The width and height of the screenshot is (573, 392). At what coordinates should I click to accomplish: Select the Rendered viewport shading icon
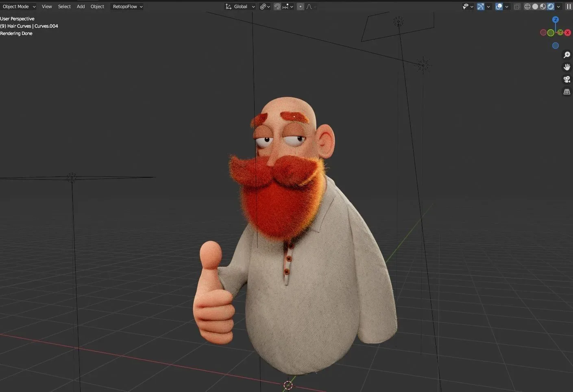[x=550, y=7]
